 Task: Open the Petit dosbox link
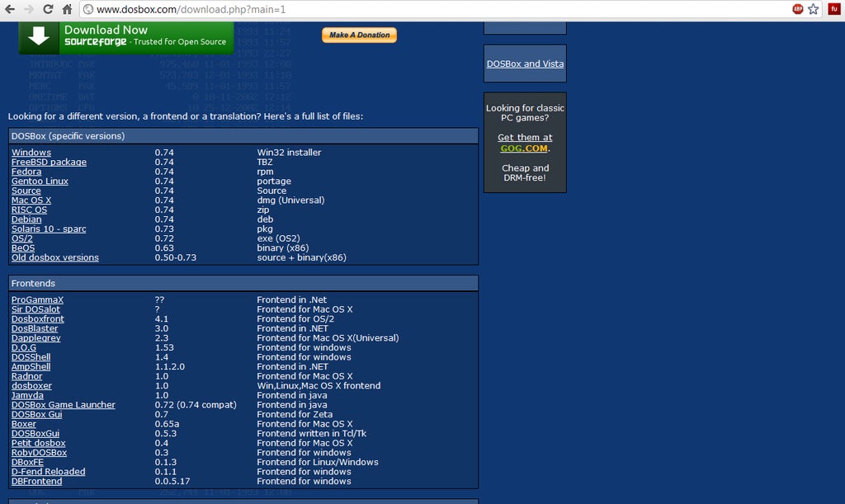pyautogui.click(x=38, y=443)
